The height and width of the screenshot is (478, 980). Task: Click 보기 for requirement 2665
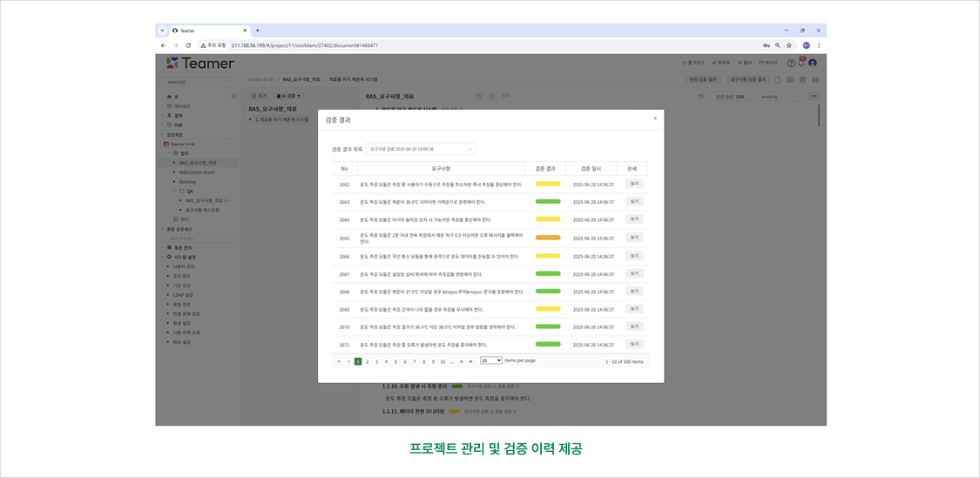(x=634, y=238)
